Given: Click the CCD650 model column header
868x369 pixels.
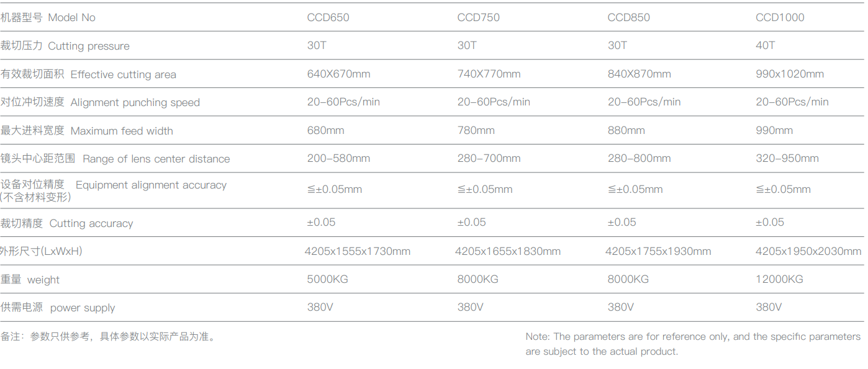Looking at the screenshot, I should [328, 17].
